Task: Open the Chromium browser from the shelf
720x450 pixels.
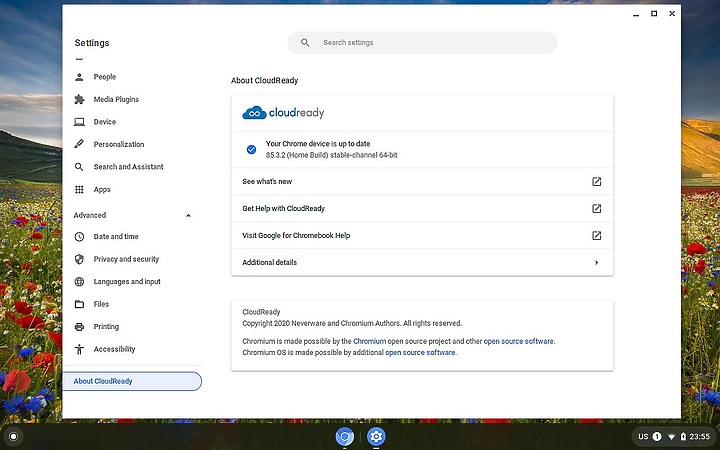Action: [344, 436]
